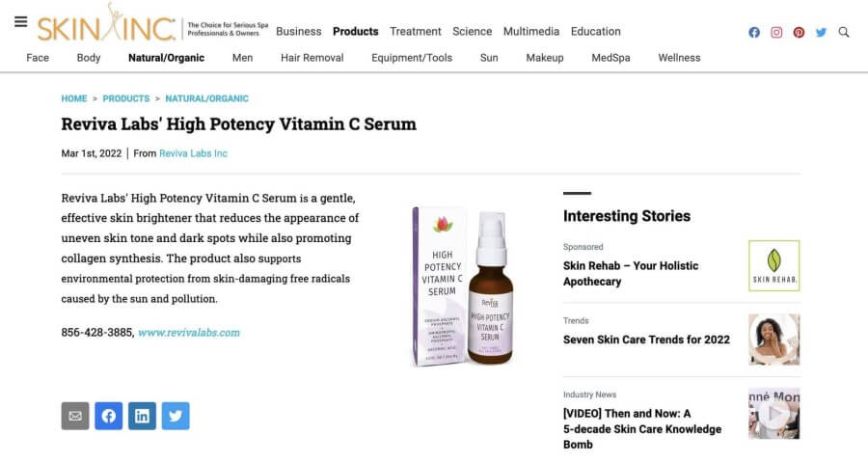
Task: Share article on Twitter button
Action: tap(176, 416)
